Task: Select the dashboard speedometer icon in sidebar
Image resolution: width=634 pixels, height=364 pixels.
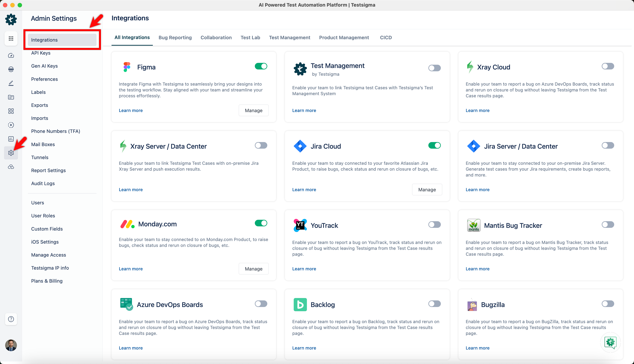Action: [x=11, y=56]
